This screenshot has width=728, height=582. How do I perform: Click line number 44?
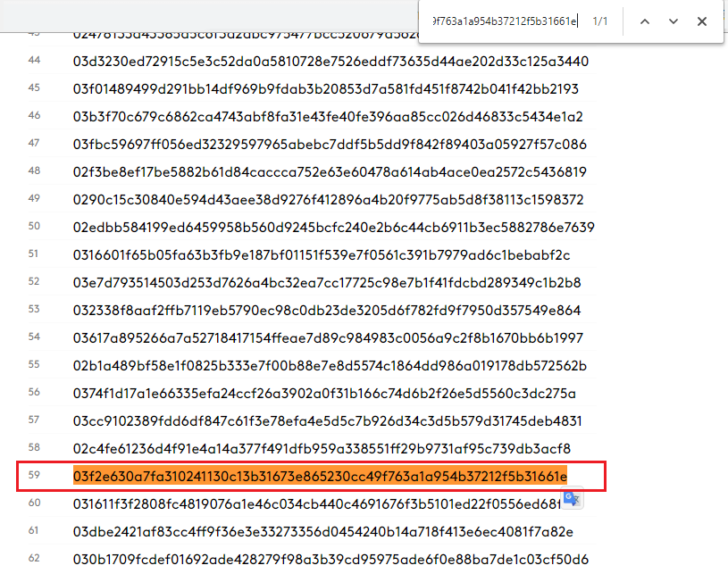click(x=34, y=60)
